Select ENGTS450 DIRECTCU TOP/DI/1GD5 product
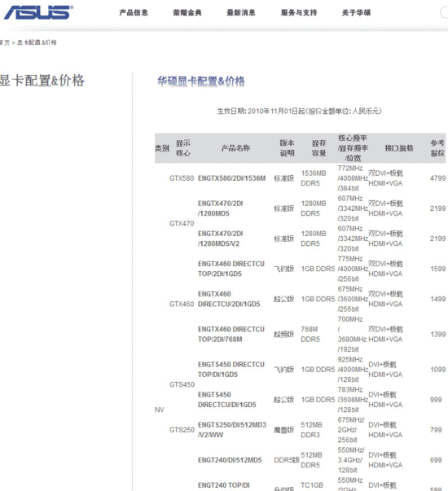 point(231,370)
